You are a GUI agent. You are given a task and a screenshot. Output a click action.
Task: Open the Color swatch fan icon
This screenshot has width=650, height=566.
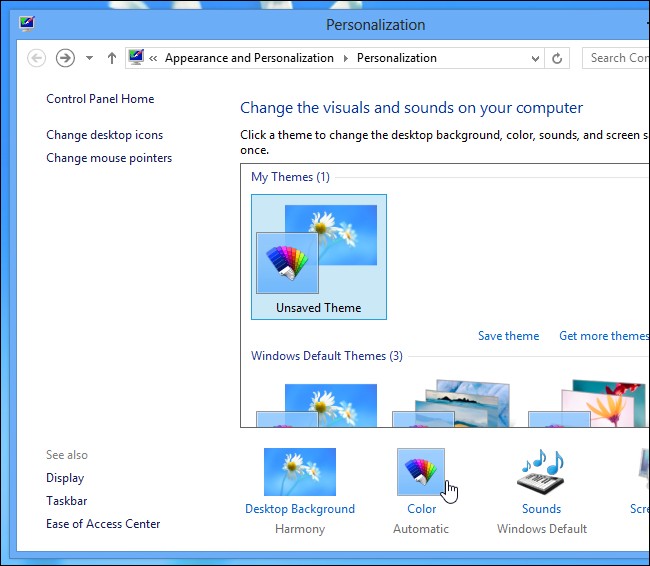(x=421, y=472)
